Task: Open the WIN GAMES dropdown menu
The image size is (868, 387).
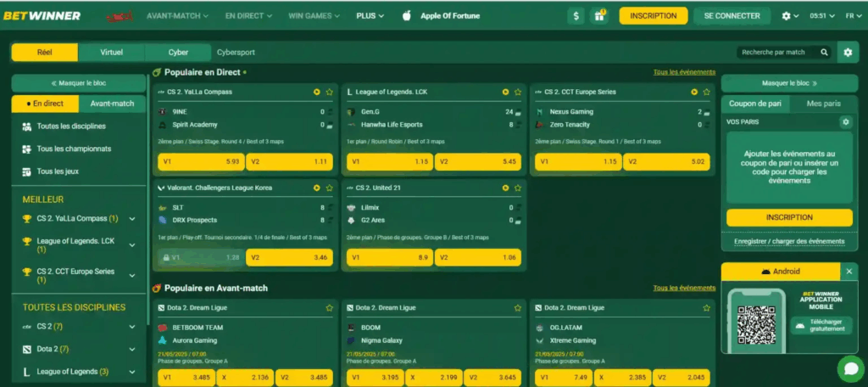Action: point(314,16)
